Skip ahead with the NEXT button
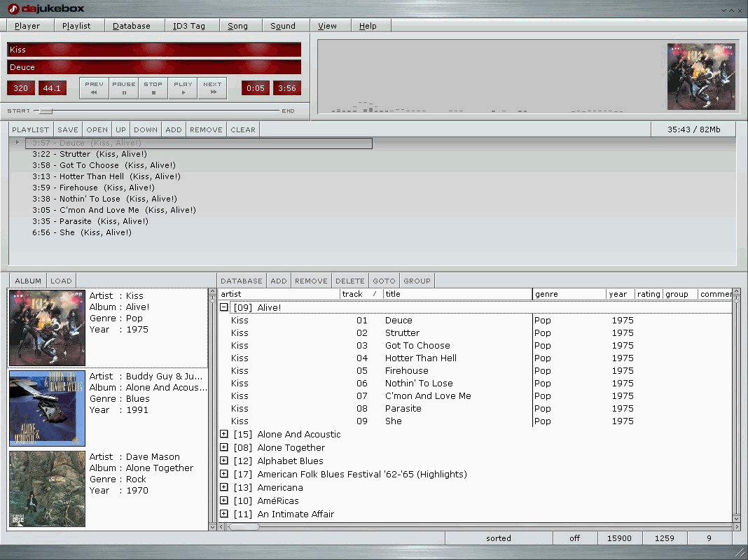This screenshot has height=560, width=748. pyautogui.click(x=212, y=88)
